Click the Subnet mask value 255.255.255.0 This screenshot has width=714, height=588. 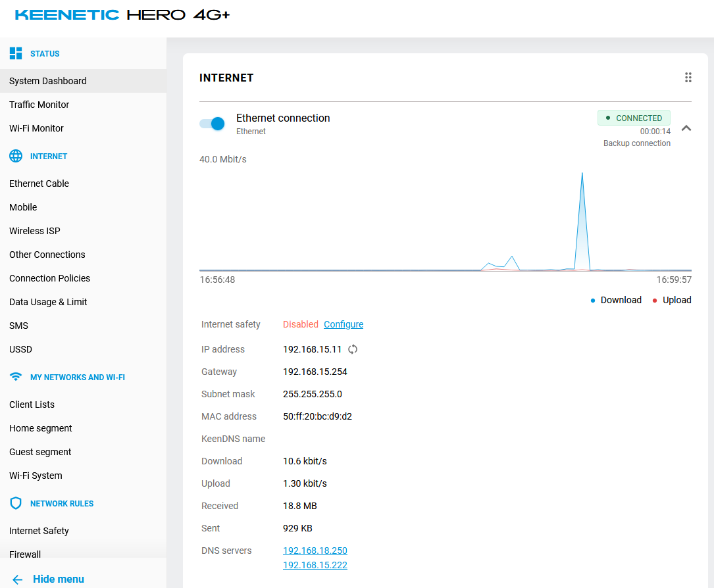click(x=313, y=394)
